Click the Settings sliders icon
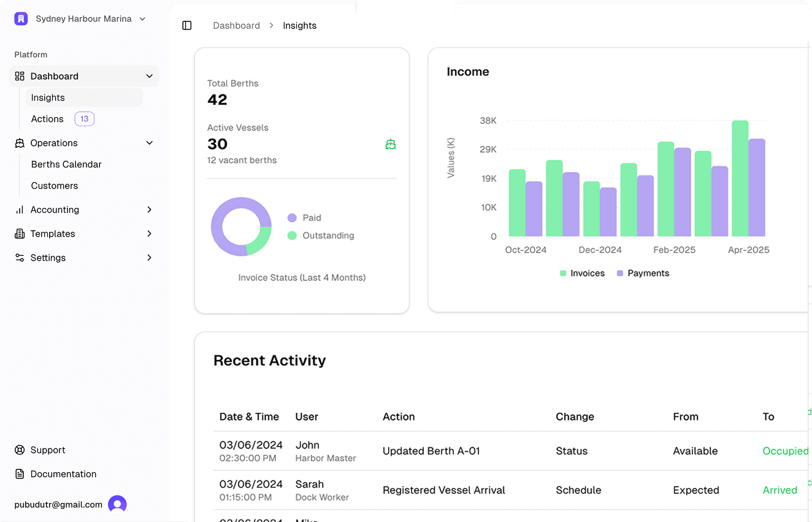The height and width of the screenshot is (522, 812). pyautogui.click(x=20, y=258)
